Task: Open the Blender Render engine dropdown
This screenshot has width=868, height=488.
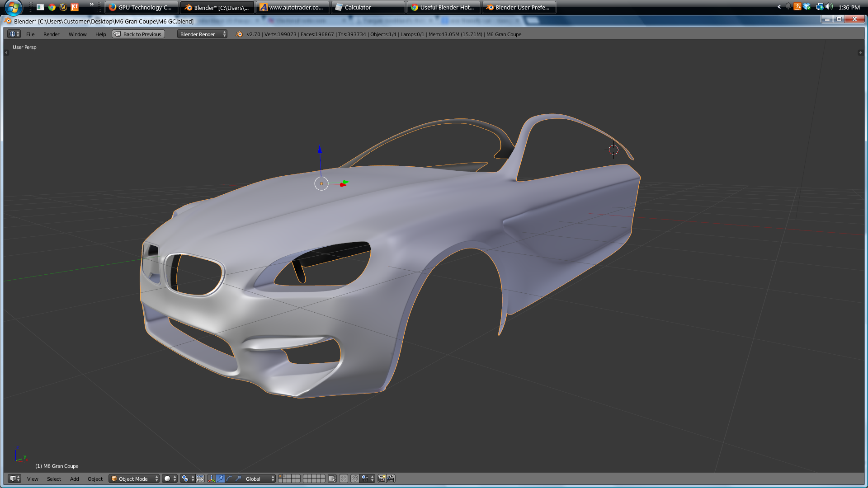Action: [x=202, y=34]
